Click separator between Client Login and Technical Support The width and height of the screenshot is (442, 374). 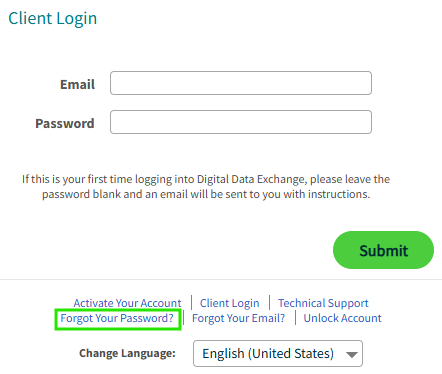(269, 303)
